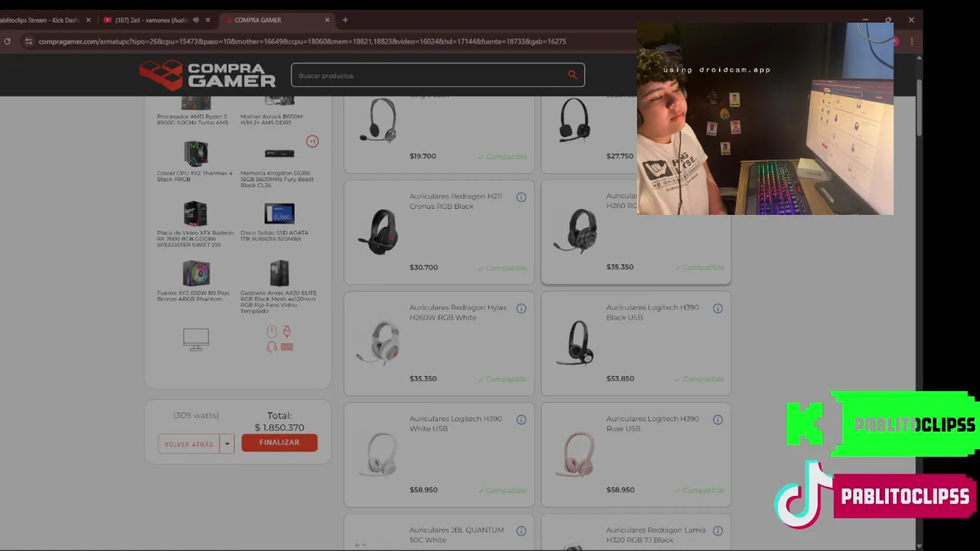The height and width of the screenshot is (551, 980).
Task: Click the Volver Atrás button
Action: pos(189,444)
